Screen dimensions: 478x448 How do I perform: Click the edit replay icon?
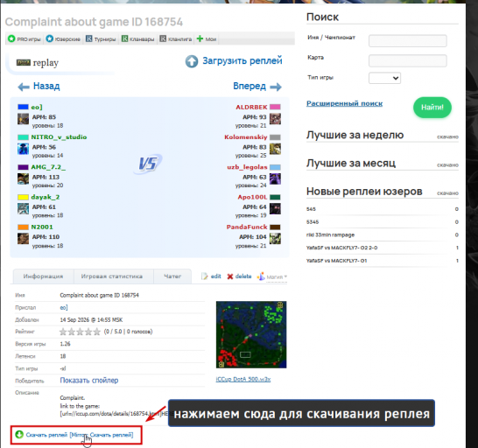205,276
